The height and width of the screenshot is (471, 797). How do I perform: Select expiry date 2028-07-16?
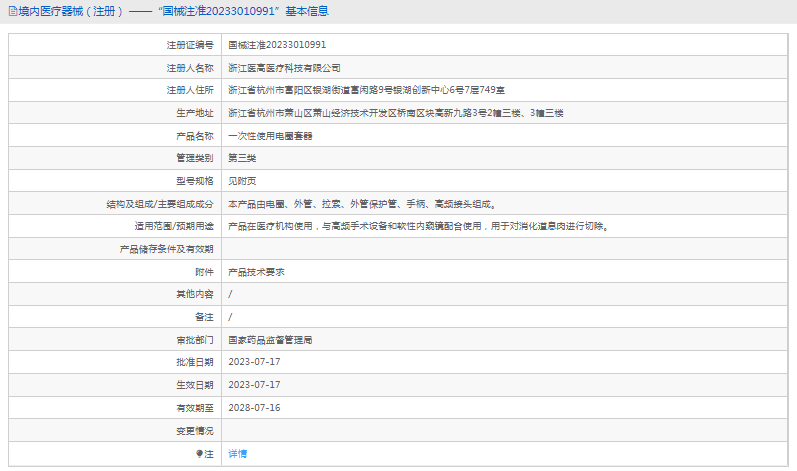coord(254,407)
